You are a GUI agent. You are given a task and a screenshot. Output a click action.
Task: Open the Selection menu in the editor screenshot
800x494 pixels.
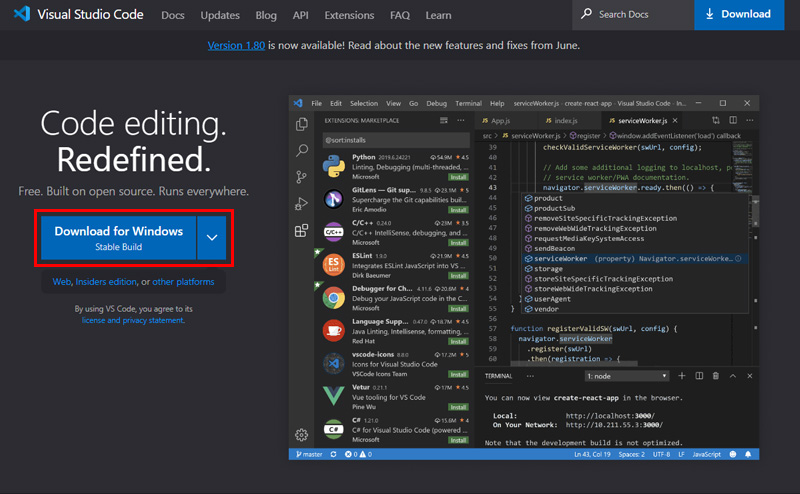point(364,104)
